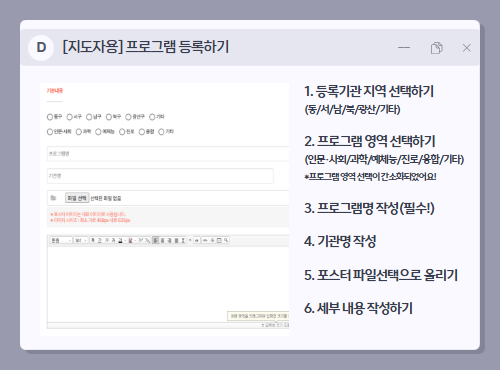This screenshot has width=500, height=370.
Task: Expand the background color palette arrow
Action: 135,240
